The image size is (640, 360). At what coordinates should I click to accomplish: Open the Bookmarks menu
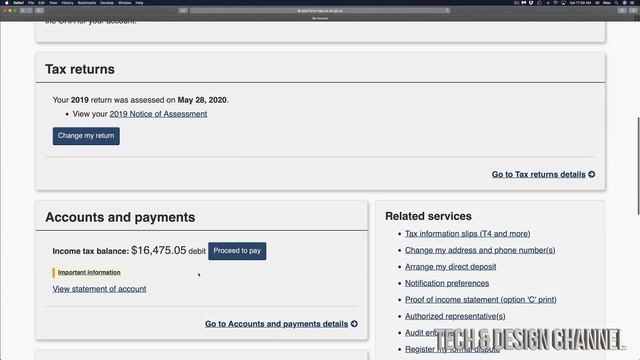[87, 3]
